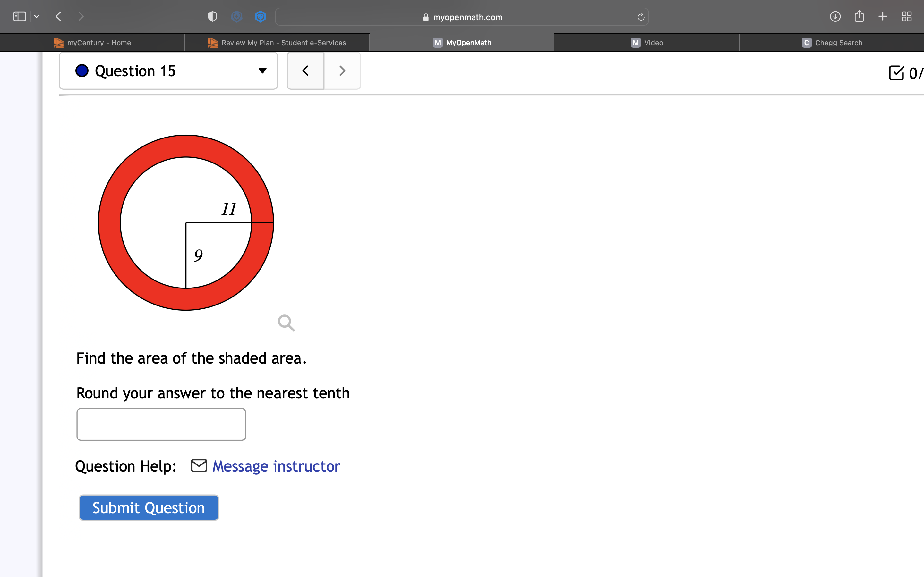Open the downloads icon
The height and width of the screenshot is (577, 924).
tap(835, 16)
